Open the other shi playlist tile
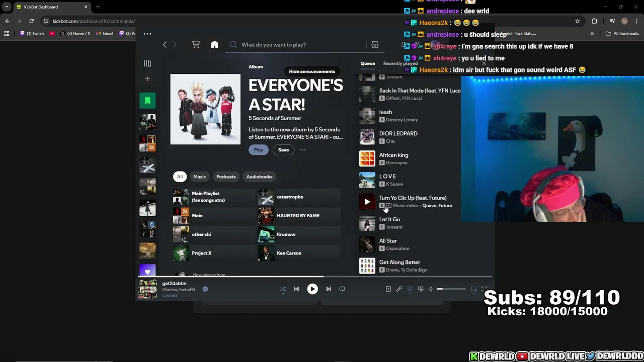 click(x=213, y=234)
